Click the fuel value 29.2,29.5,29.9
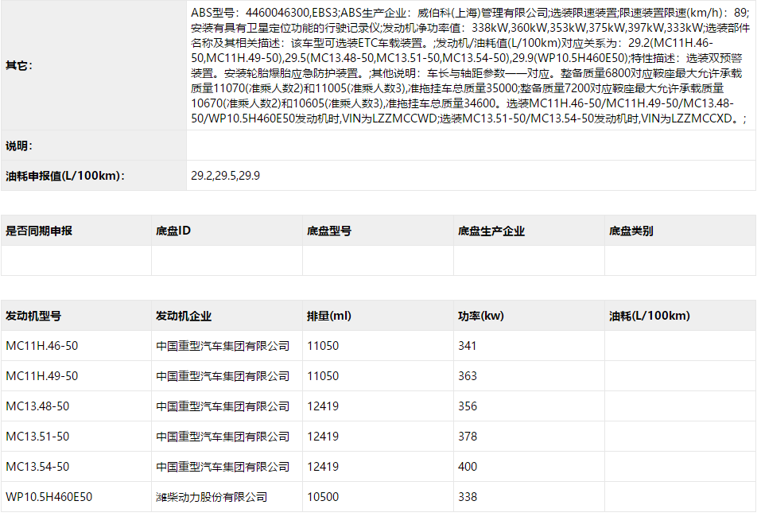This screenshot has height=532, width=761. tap(231, 175)
